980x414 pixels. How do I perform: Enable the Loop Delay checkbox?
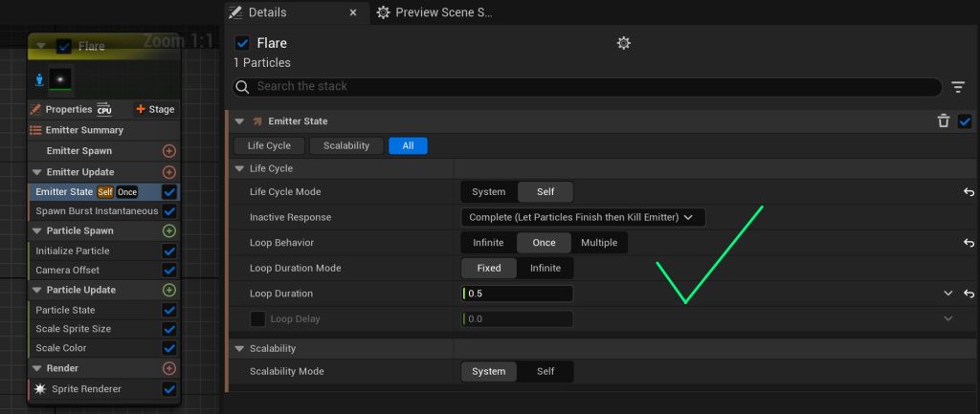257,318
